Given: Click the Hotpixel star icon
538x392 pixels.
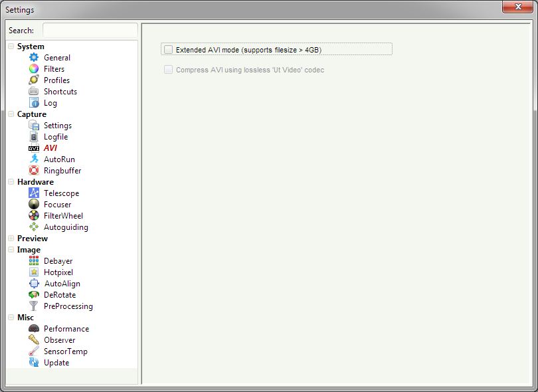Looking at the screenshot, I should [x=34, y=272].
